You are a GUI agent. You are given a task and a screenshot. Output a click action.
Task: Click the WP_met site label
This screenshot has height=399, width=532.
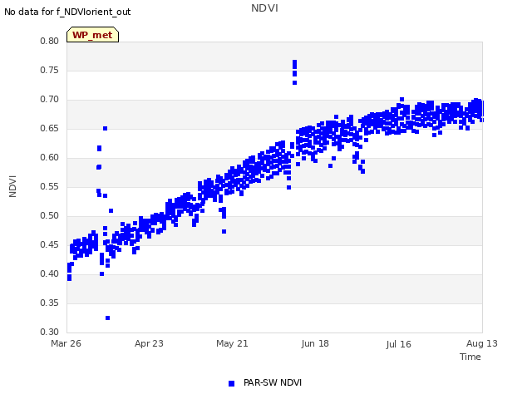click(92, 35)
